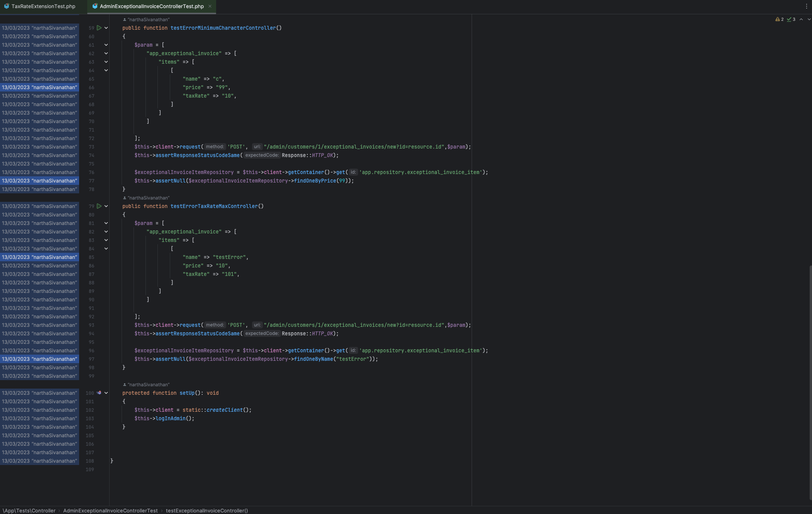Click the \App\Tests\Controller breadcrumb
The width and height of the screenshot is (812, 514).
coord(29,511)
